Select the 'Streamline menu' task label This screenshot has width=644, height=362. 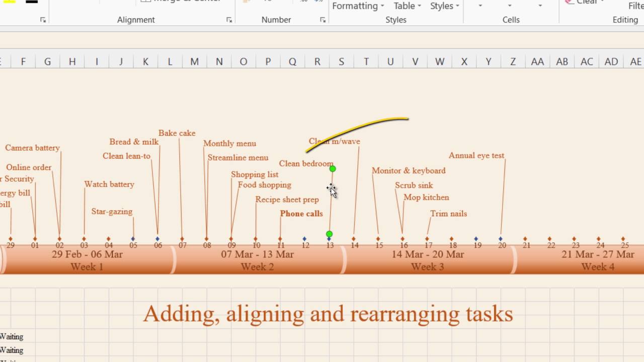tap(238, 157)
